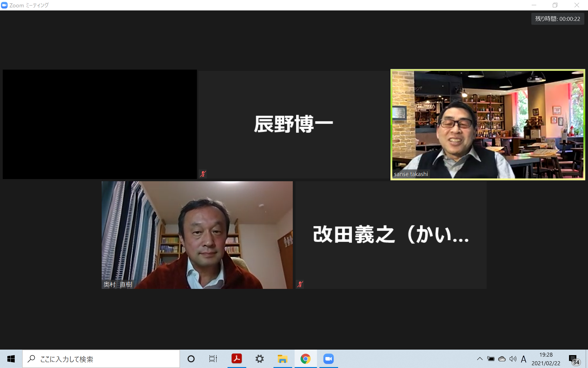
Task: Click muted microphone icon on 改田義之 tile
Action: click(300, 284)
